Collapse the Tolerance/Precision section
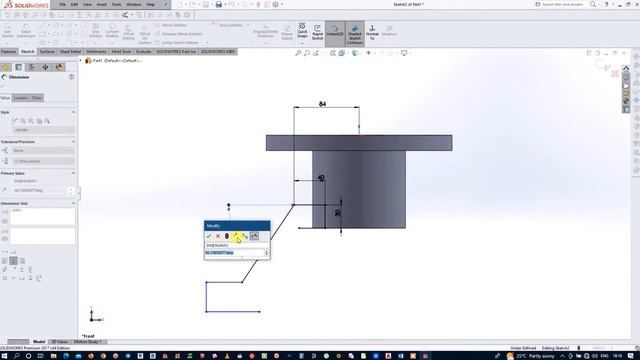This screenshot has height=360, width=640. (73, 142)
